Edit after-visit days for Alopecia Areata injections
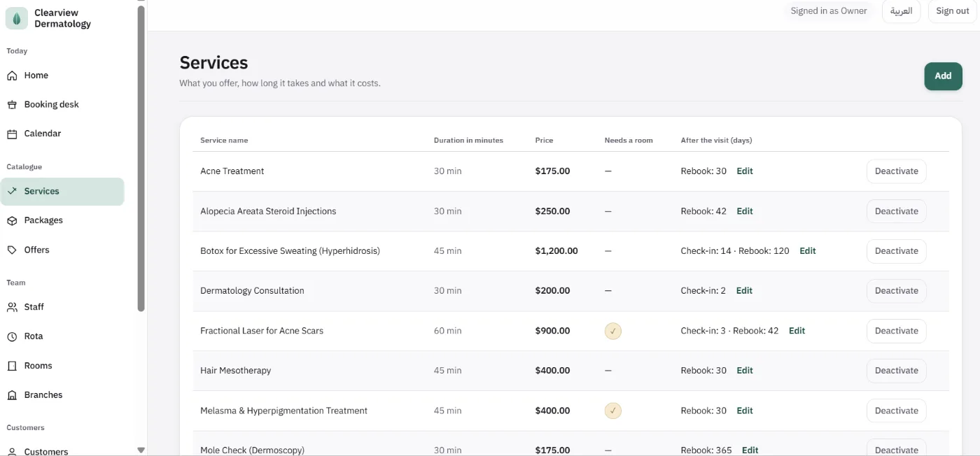980x456 pixels. click(745, 211)
